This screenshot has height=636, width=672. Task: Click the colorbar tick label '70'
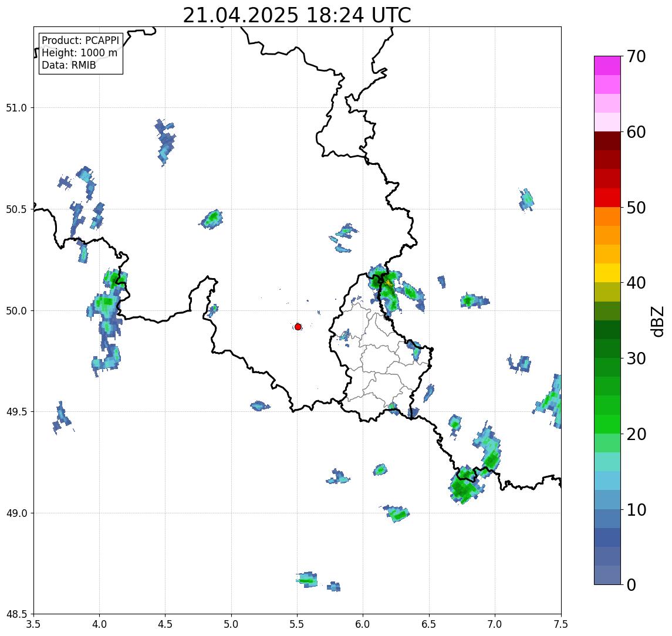(636, 56)
